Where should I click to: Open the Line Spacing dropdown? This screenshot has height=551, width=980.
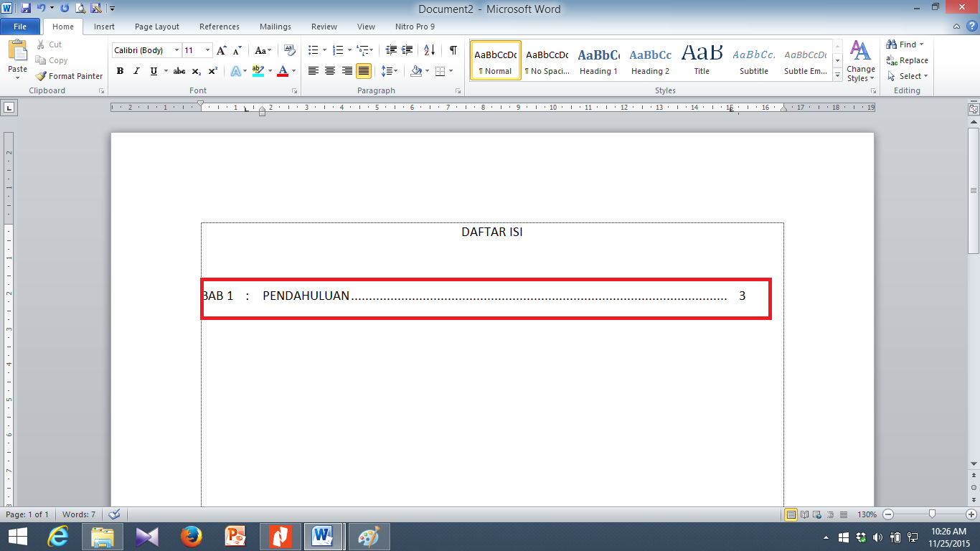[x=389, y=71]
